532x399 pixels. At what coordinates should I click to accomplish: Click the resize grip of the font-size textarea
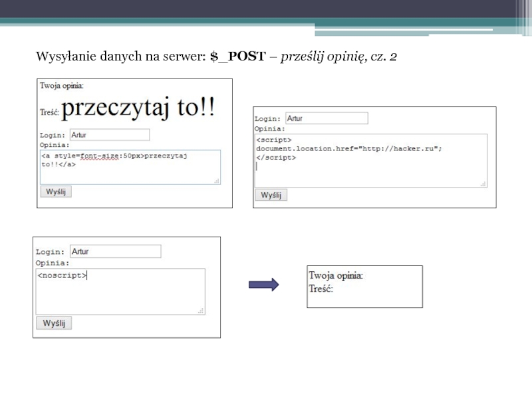pyautogui.click(x=217, y=181)
